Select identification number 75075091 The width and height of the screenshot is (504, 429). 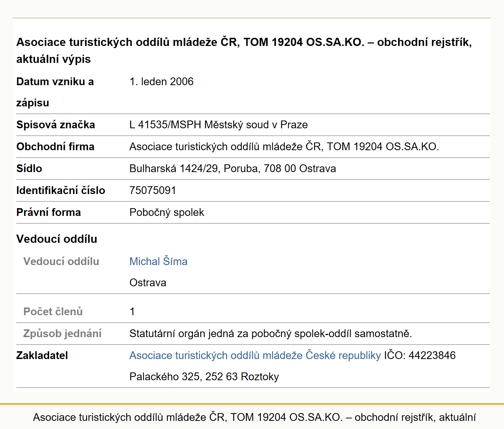[x=153, y=190]
